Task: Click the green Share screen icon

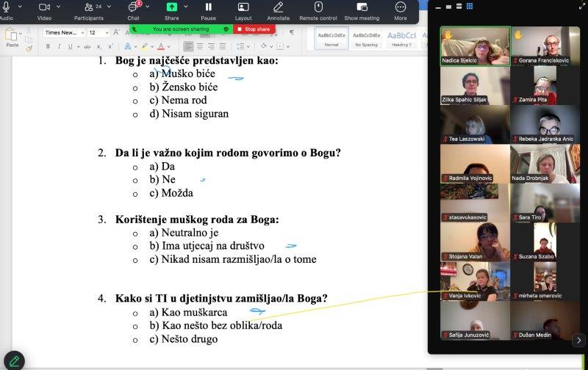Action: click(171, 7)
